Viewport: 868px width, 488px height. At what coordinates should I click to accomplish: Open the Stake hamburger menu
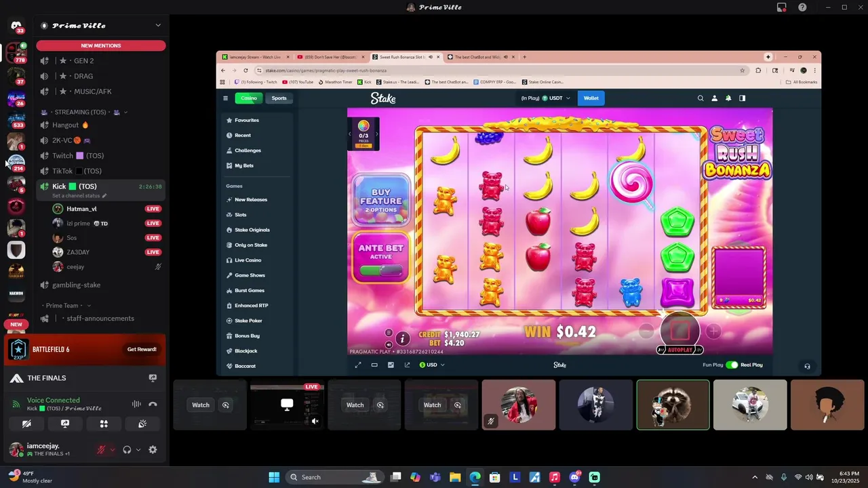[226, 98]
